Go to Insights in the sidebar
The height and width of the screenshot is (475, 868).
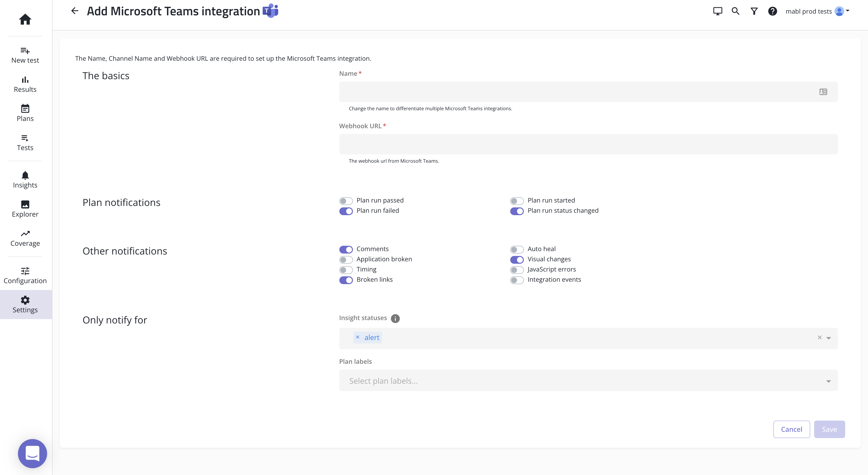pos(25,180)
